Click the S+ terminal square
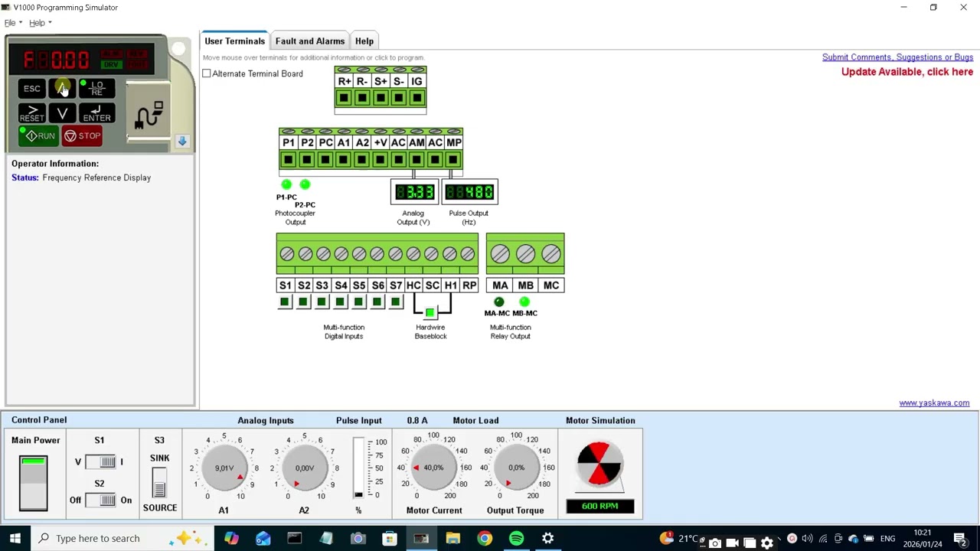 381,98
